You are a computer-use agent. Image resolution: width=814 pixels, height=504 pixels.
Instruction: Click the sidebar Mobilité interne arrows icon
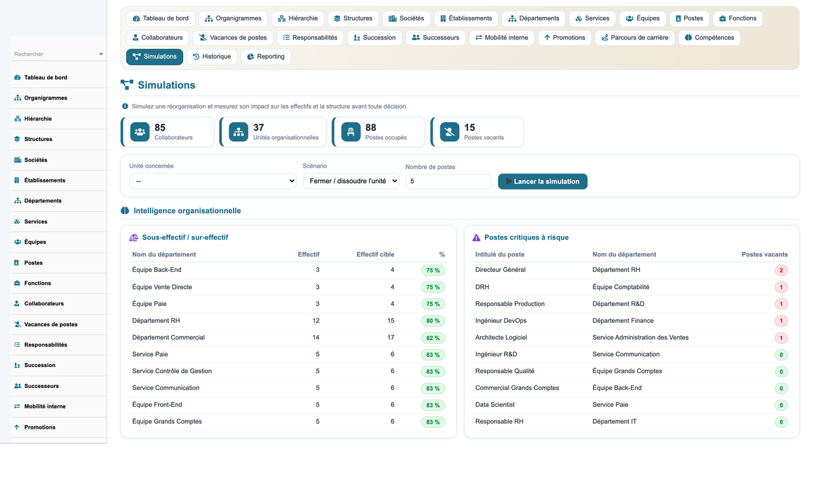pos(17,406)
